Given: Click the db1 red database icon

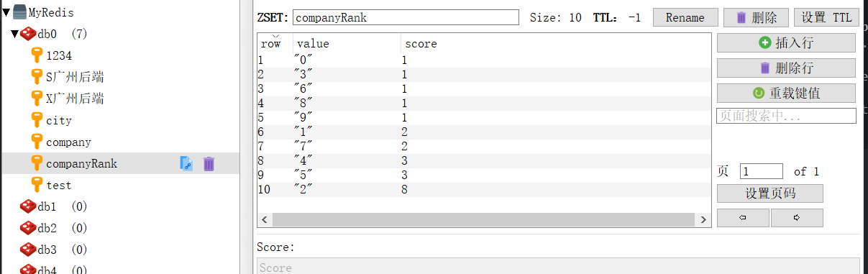Looking at the screenshot, I should tap(29, 206).
